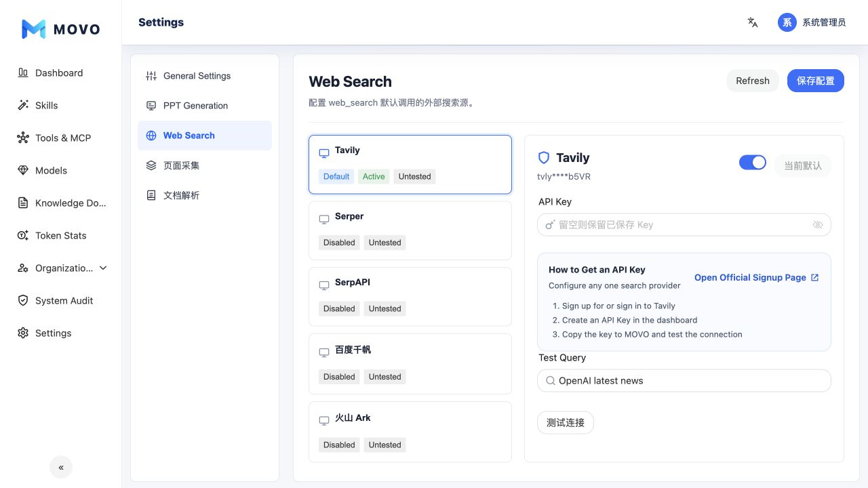Click the language translate icon
The height and width of the screenshot is (488, 868).
(753, 22)
